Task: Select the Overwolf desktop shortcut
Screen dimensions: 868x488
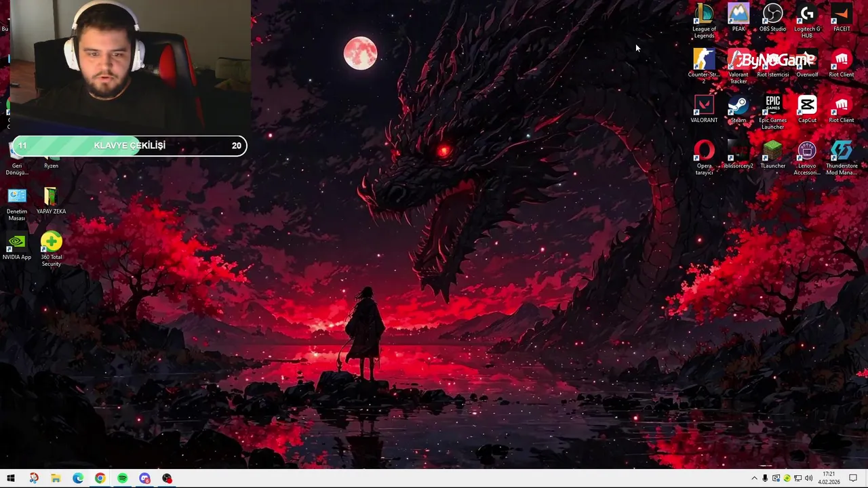Action: pyautogui.click(x=807, y=64)
